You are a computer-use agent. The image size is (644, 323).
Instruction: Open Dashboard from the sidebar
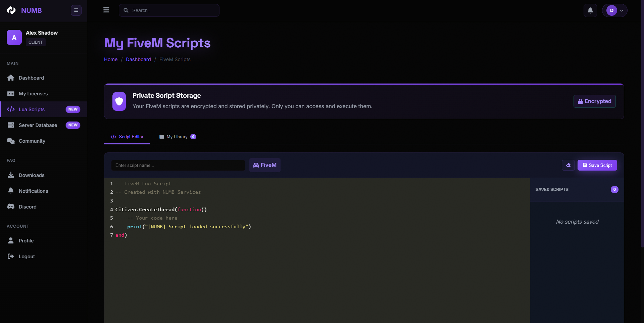pos(44,78)
